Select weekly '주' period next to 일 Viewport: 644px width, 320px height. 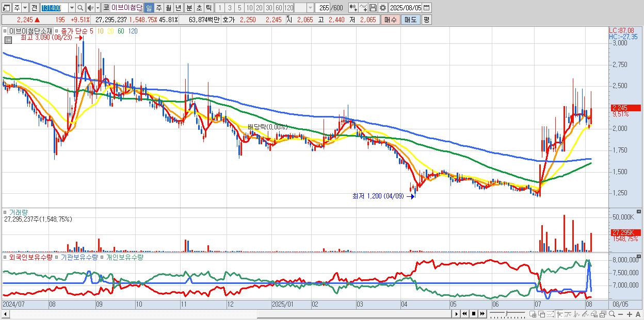158,8
